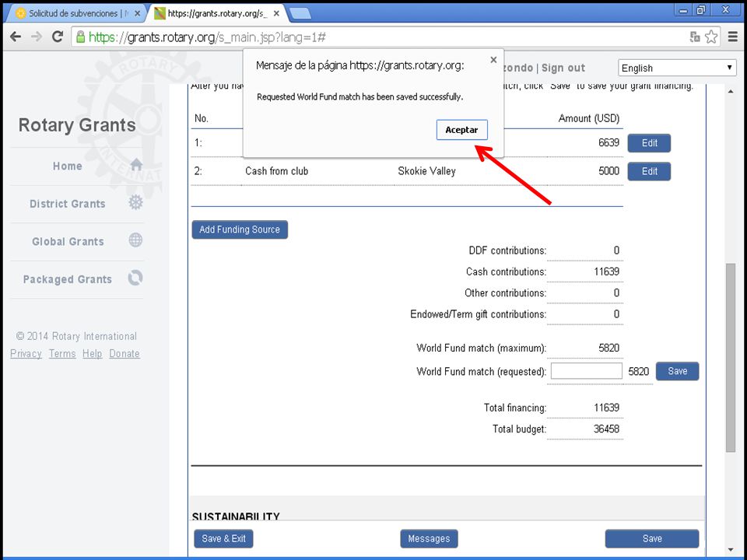747x560 pixels.
Task: Save the requested World Fund match
Action: [678, 372]
